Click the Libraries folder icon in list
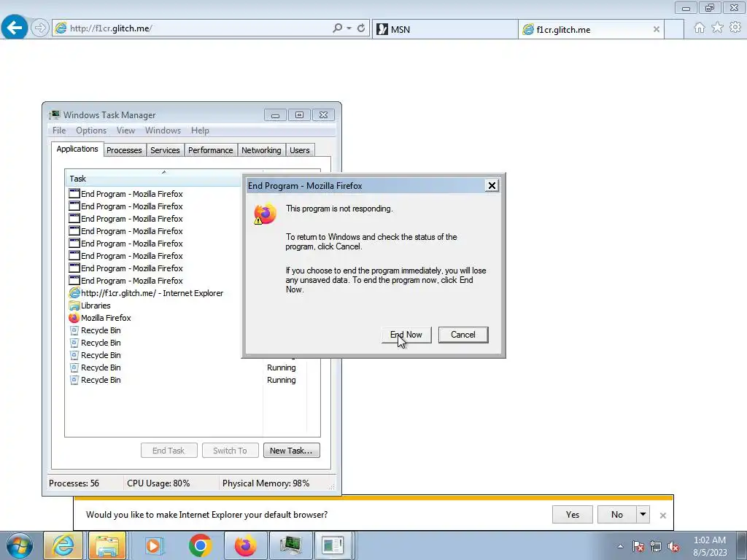Screen dimensions: 747x560 tap(74, 306)
